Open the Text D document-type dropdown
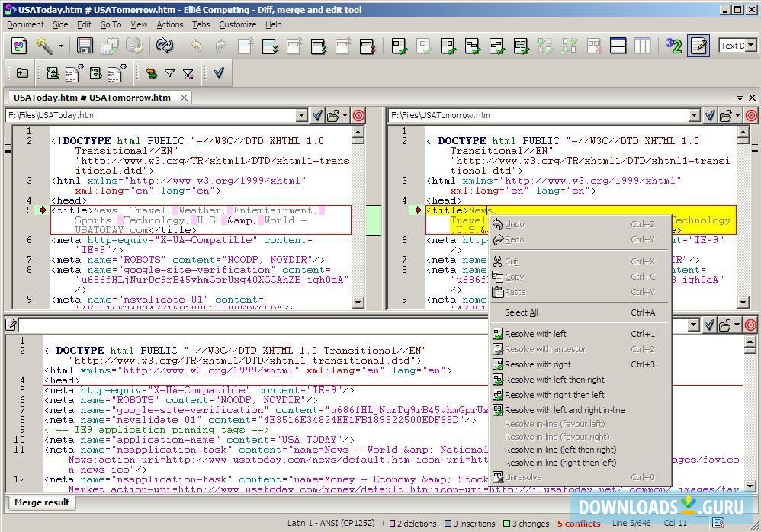761x532 pixels. pyautogui.click(x=751, y=46)
